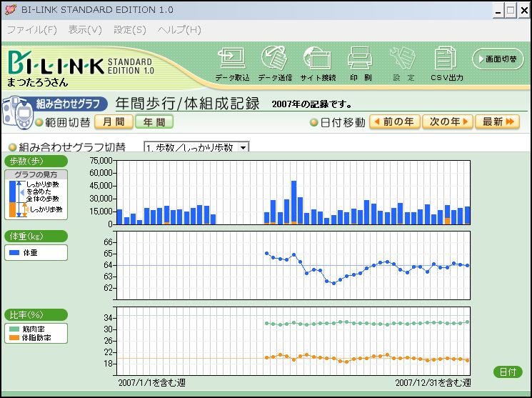Go to 前の年 (previous year)
The image size is (532, 398).
tap(394, 122)
